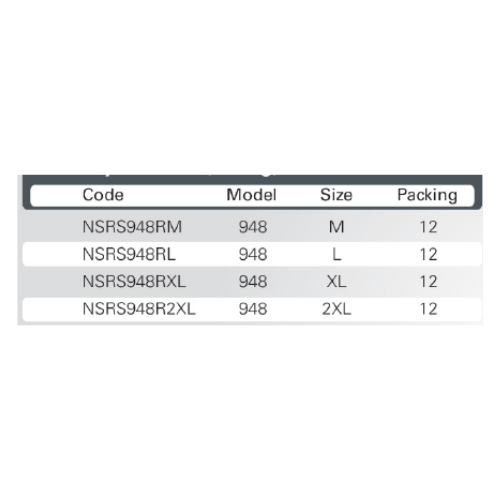Click the Model column header

(x=251, y=195)
